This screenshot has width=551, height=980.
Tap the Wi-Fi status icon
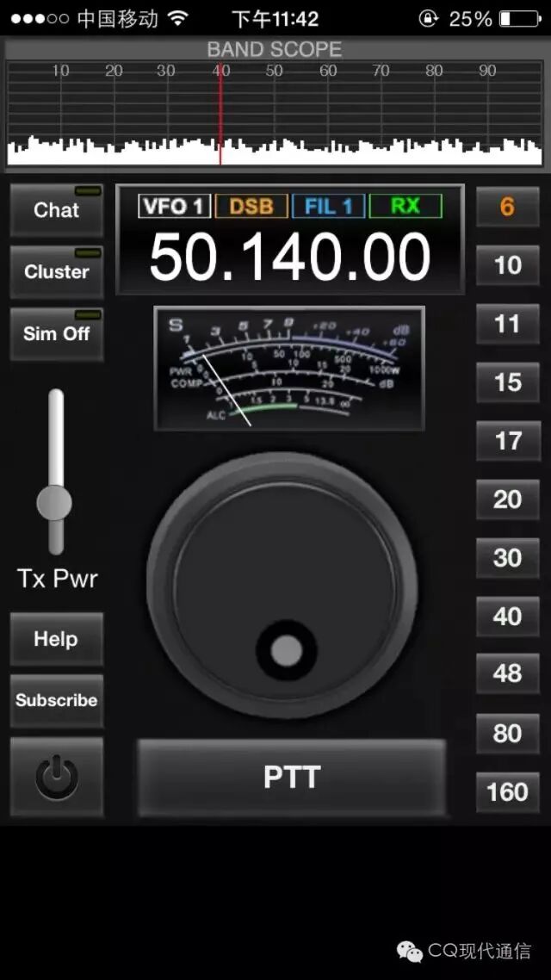click(178, 19)
